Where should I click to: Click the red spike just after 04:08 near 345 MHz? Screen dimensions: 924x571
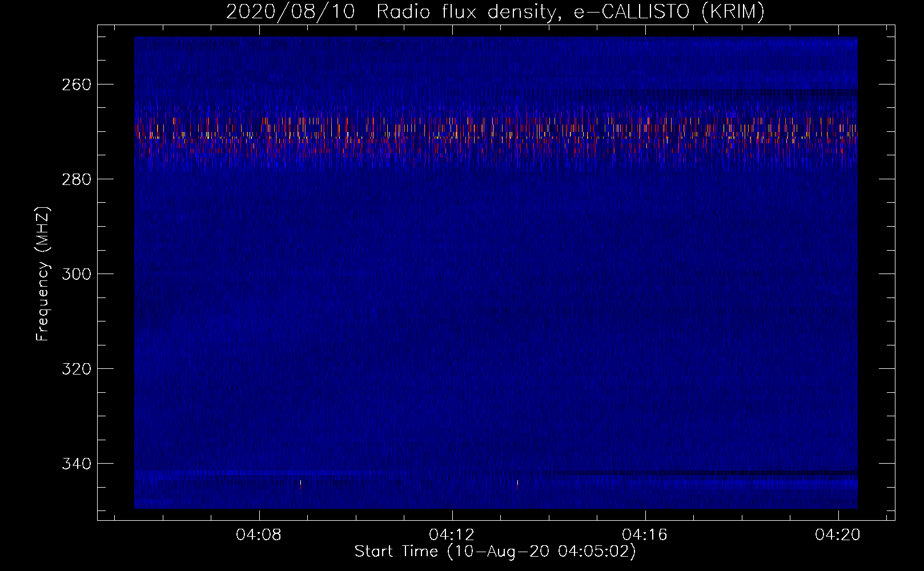[x=300, y=485]
